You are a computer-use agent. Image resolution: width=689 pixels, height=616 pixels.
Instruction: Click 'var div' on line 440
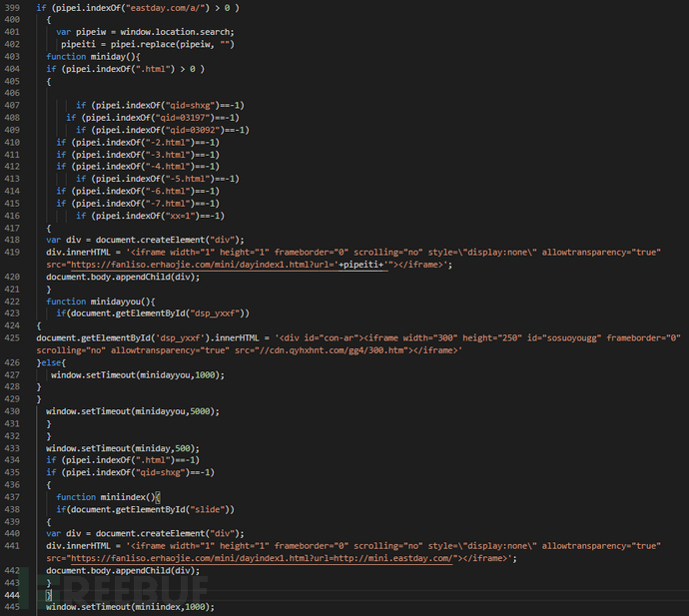point(63,533)
